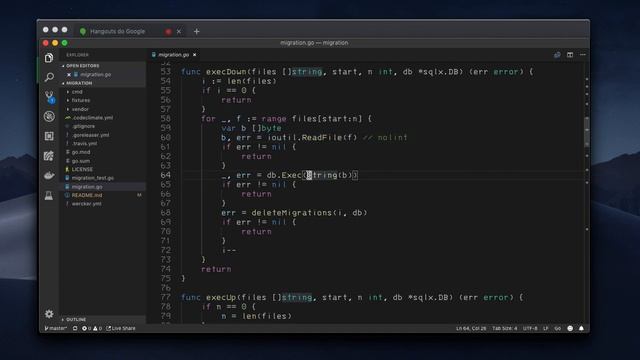Open .codeclimate.yml file

tap(93, 118)
